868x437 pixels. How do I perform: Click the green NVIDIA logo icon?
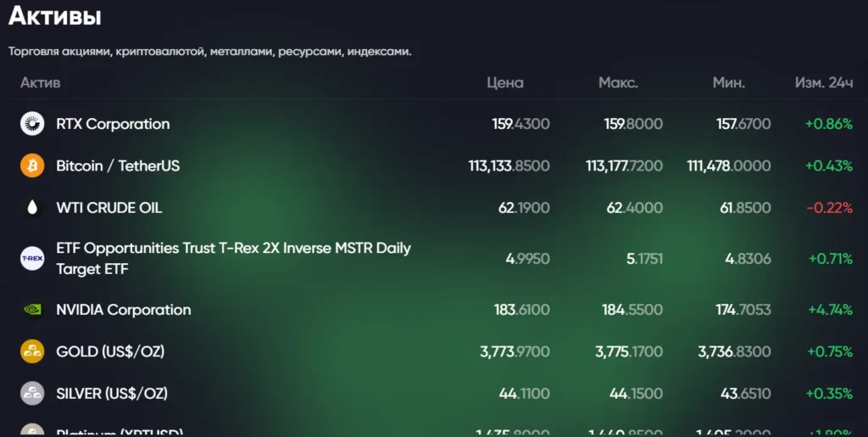click(x=32, y=310)
